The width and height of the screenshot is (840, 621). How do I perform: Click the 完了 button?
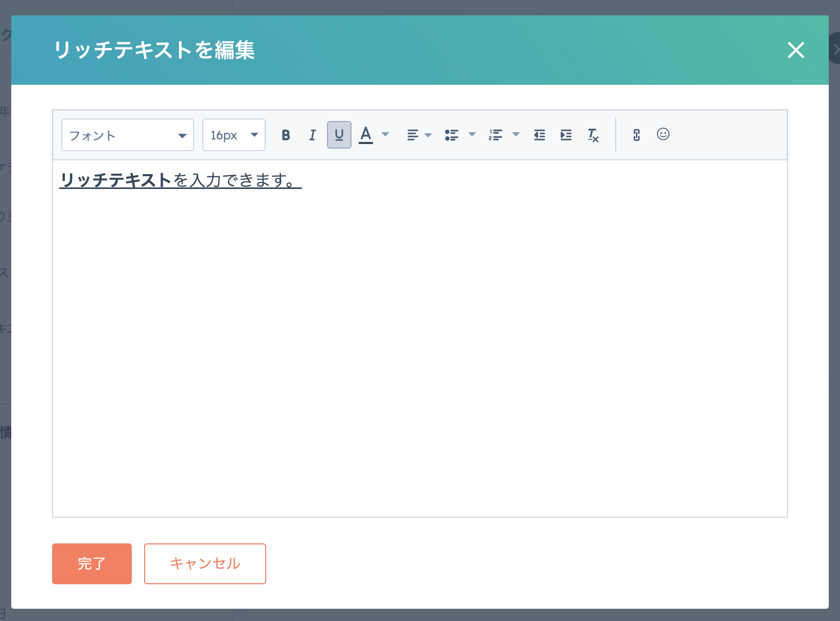92,563
